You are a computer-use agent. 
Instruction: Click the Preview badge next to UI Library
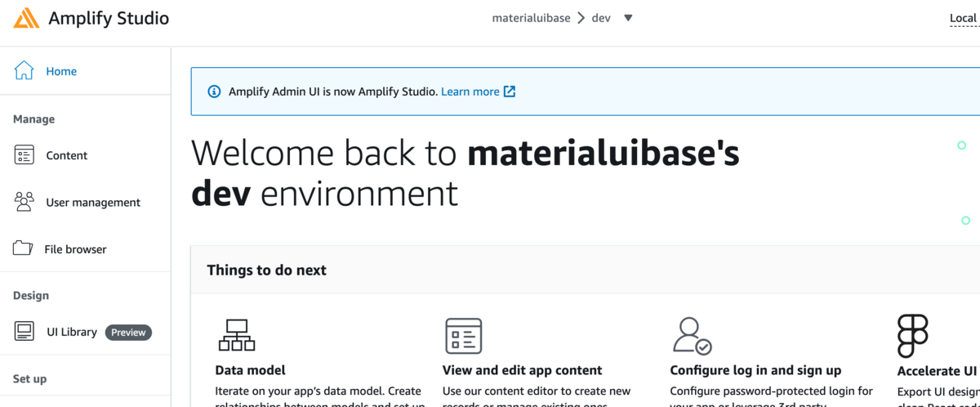click(x=128, y=333)
